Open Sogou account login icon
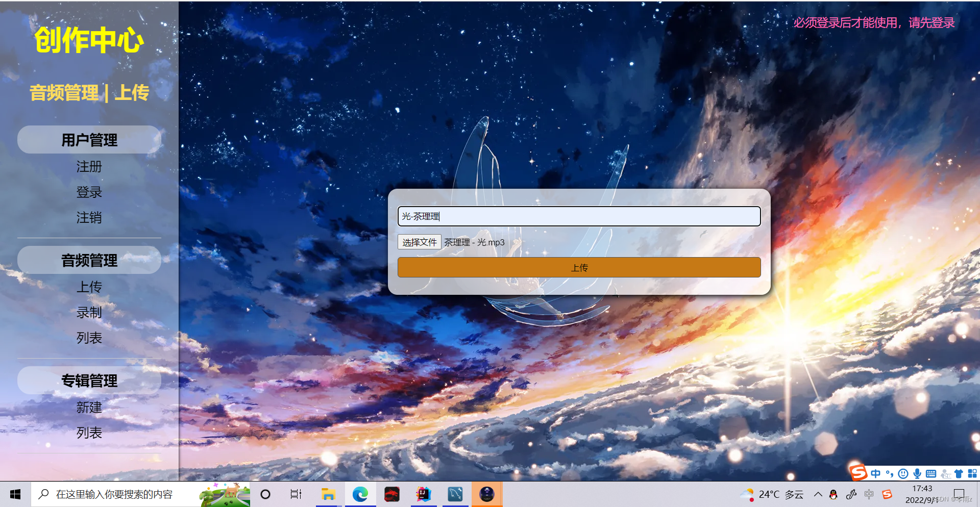Image resolution: width=980 pixels, height=507 pixels. tap(945, 473)
